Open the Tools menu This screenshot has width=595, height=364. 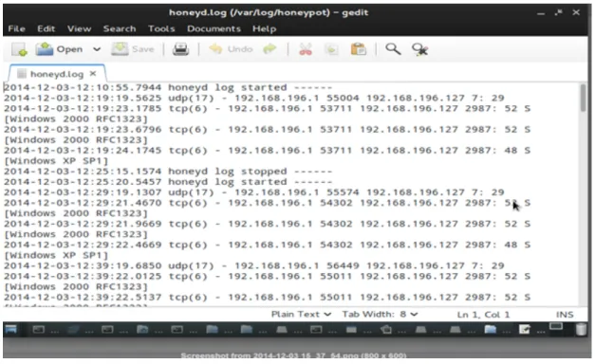(161, 28)
